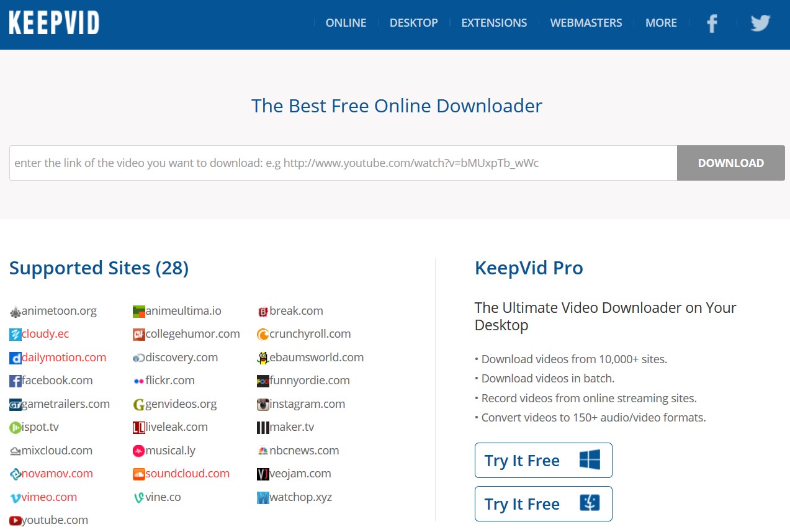Viewport: 790px width, 532px height.
Task: Click the KeepVid Pro heading
Action: click(529, 268)
